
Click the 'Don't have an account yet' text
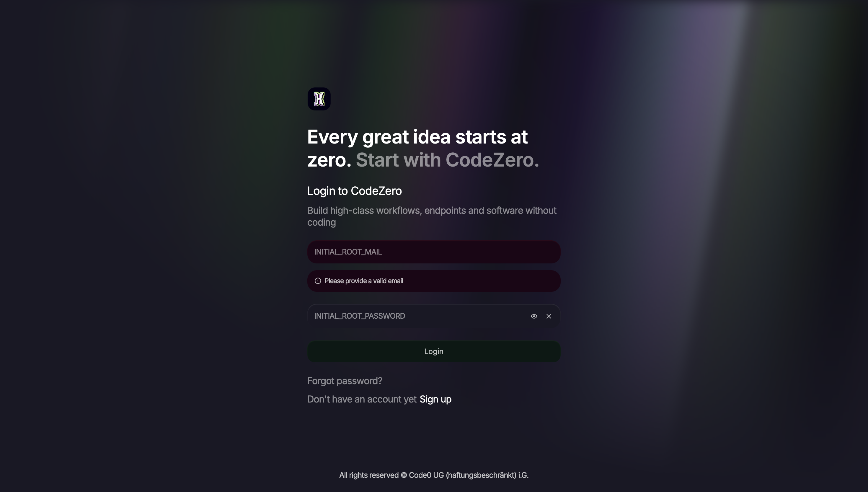click(x=361, y=399)
